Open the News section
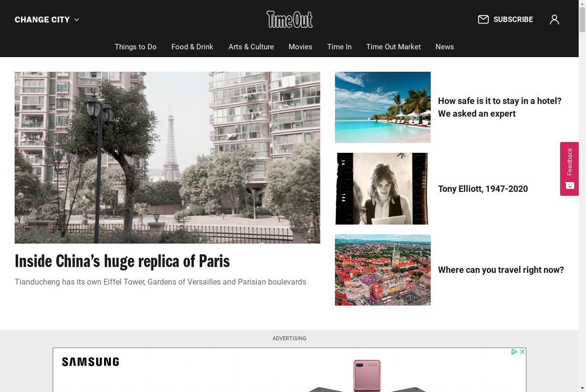The width and height of the screenshot is (586, 392). pos(445,47)
